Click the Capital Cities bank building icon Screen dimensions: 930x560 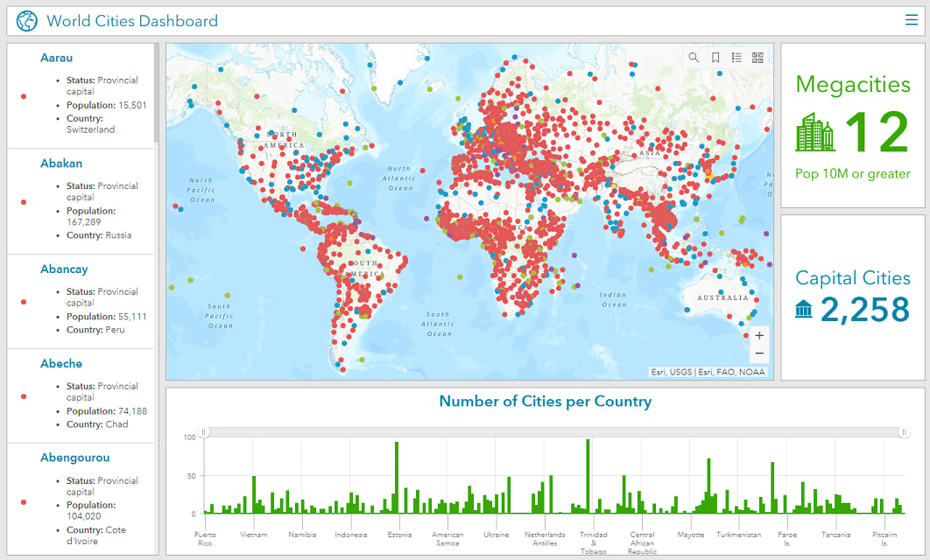coord(804,309)
